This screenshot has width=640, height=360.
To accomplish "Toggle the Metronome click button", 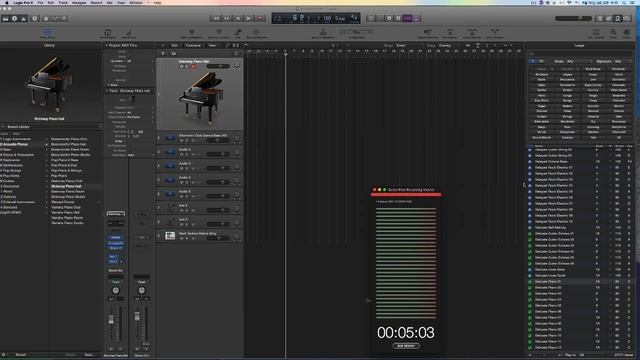I will point(417,18).
